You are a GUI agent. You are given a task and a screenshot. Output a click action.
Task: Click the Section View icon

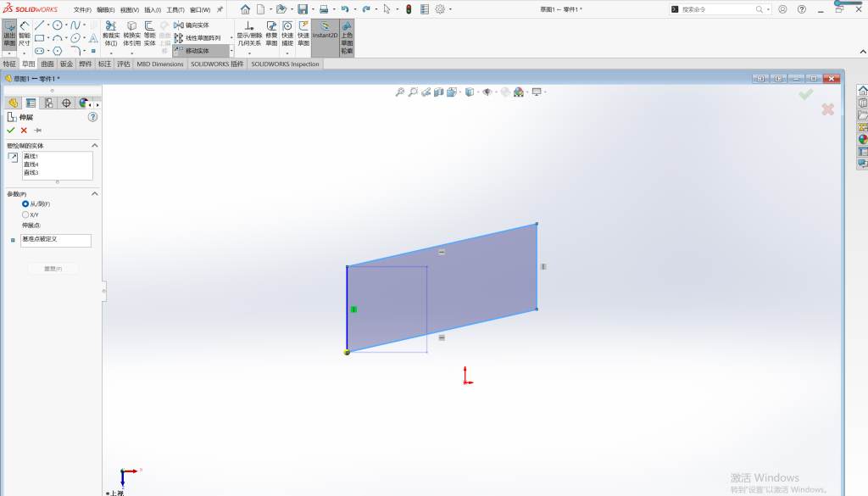pyautogui.click(x=438, y=92)
